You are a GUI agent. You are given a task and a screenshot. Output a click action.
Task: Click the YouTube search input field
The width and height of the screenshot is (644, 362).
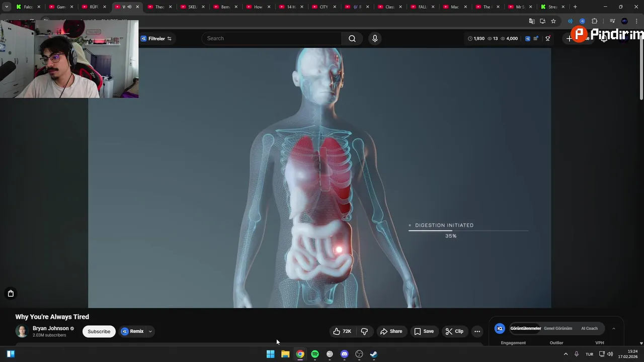pos(272,39)
